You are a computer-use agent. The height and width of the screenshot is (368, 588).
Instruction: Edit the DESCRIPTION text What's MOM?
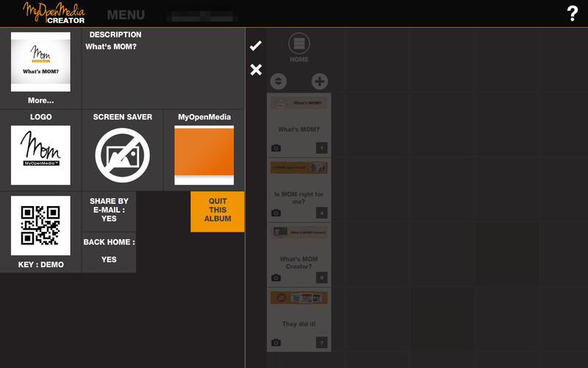coord(111,46)
